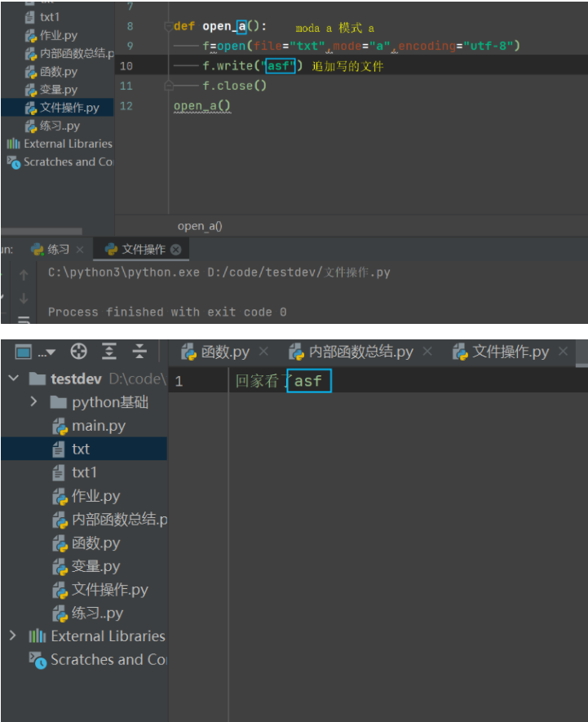Select 变量.py in the lower project tree
The image size is (588, 722).
pos(84,566)
